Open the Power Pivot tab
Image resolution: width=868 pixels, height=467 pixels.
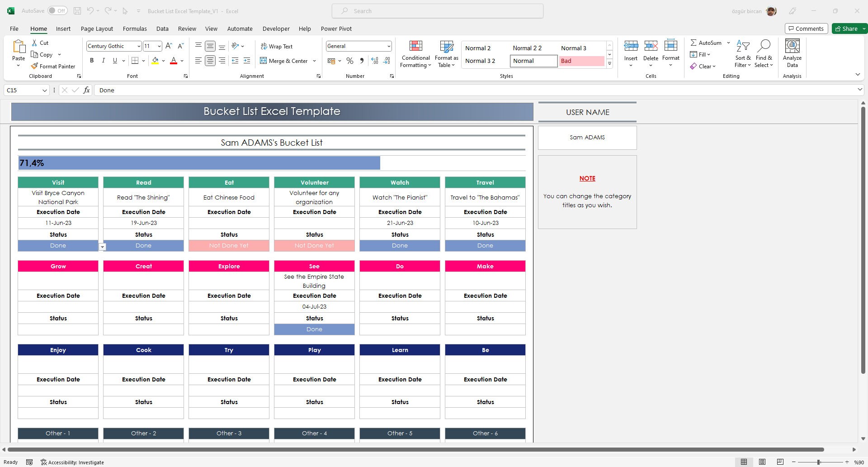pyautogui.click(x=336, y=29)
